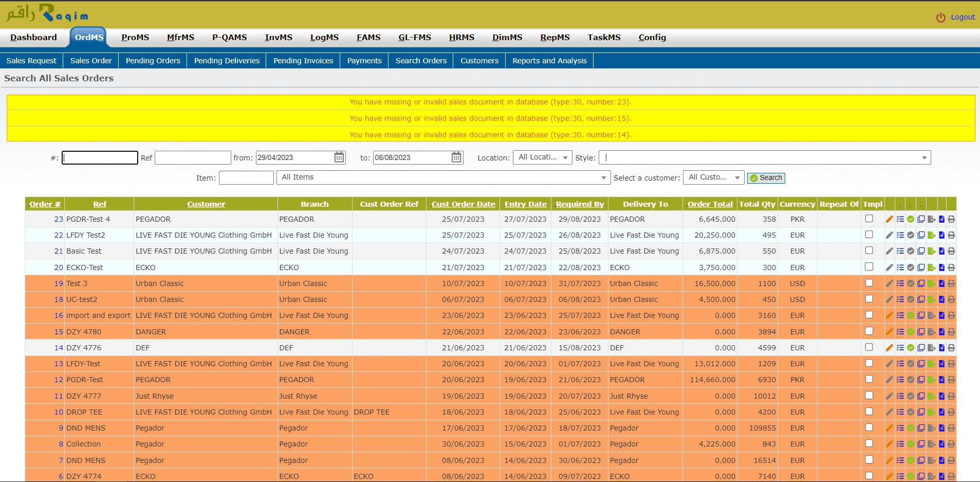This screenshot has height=482, width=980.
Task: Click the copy icon for order 8 Collection
Action: (921, 444)
